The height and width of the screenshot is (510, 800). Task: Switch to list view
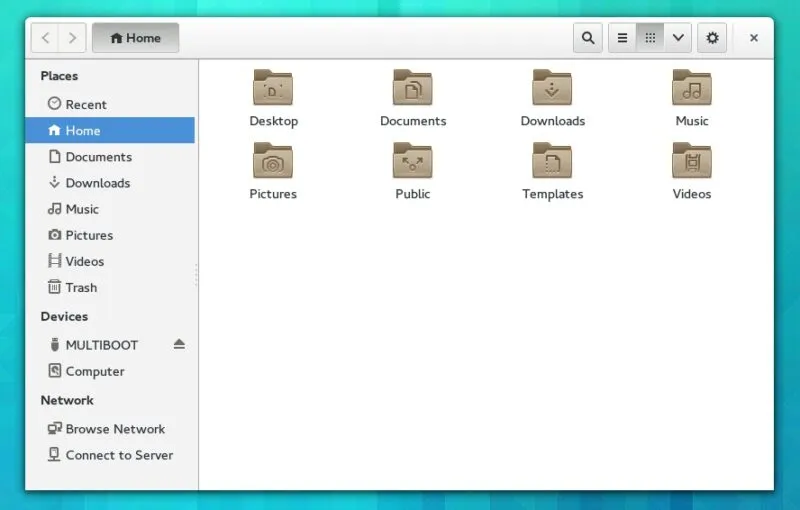tap(622, 38)
